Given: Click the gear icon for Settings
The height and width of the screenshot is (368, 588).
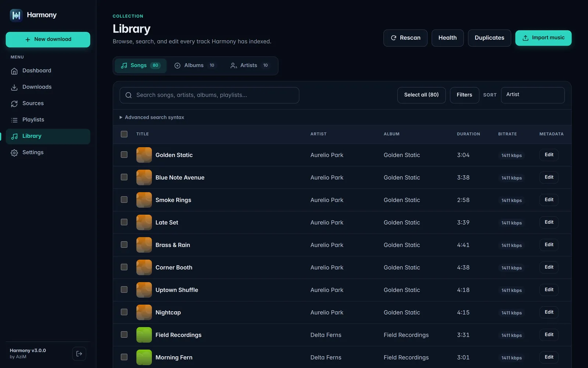Looking at the screenshot, I should click(14, 153).
